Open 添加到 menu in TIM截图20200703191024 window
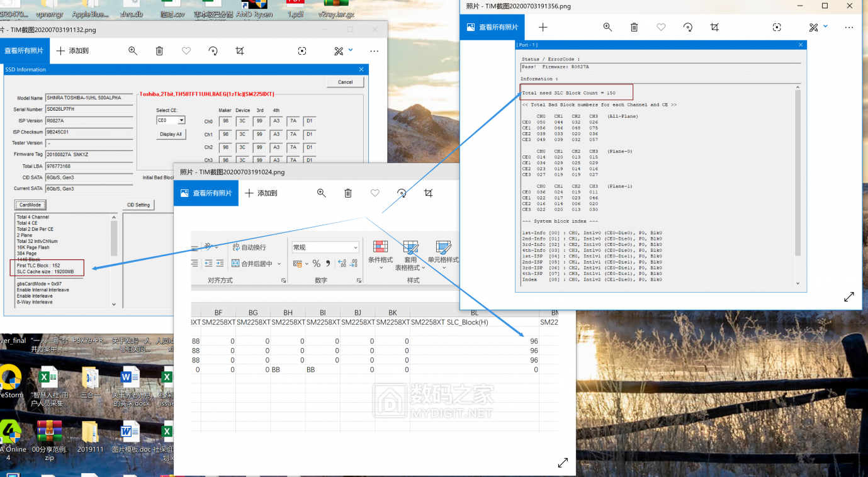 tap(261, 193)
